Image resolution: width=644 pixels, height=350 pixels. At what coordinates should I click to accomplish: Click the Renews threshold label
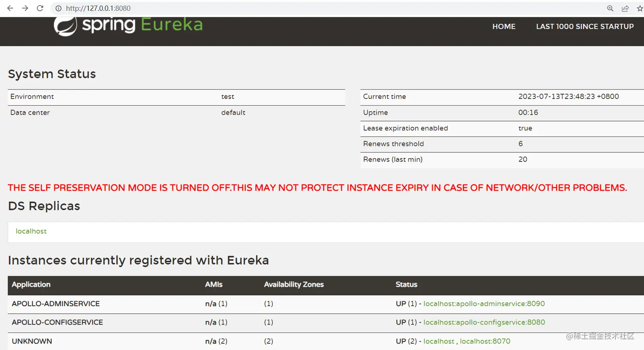pyautogui.click(x=394, y=144)
